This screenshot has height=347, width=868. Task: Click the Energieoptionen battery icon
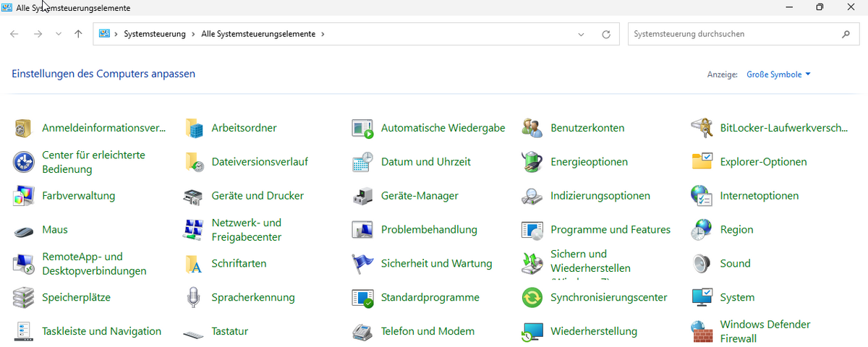[532, 162]
